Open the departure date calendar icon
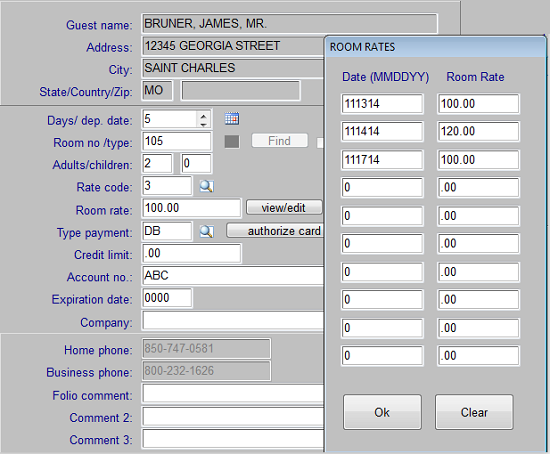Viewport: 550px width, 454px height. coord(232,119)
